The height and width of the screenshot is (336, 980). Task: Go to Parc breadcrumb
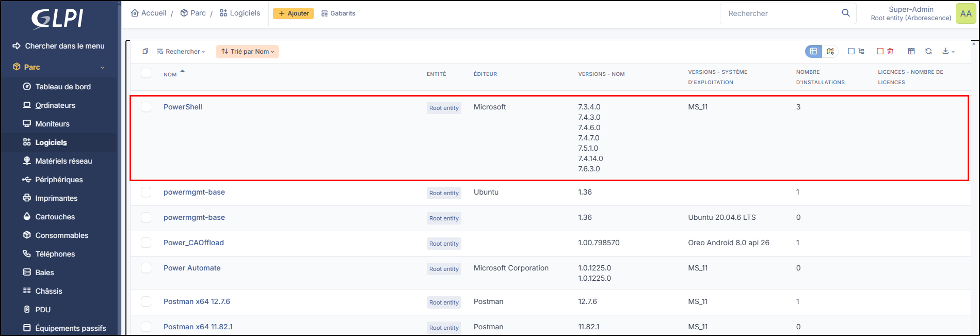[x=193, y=13]
